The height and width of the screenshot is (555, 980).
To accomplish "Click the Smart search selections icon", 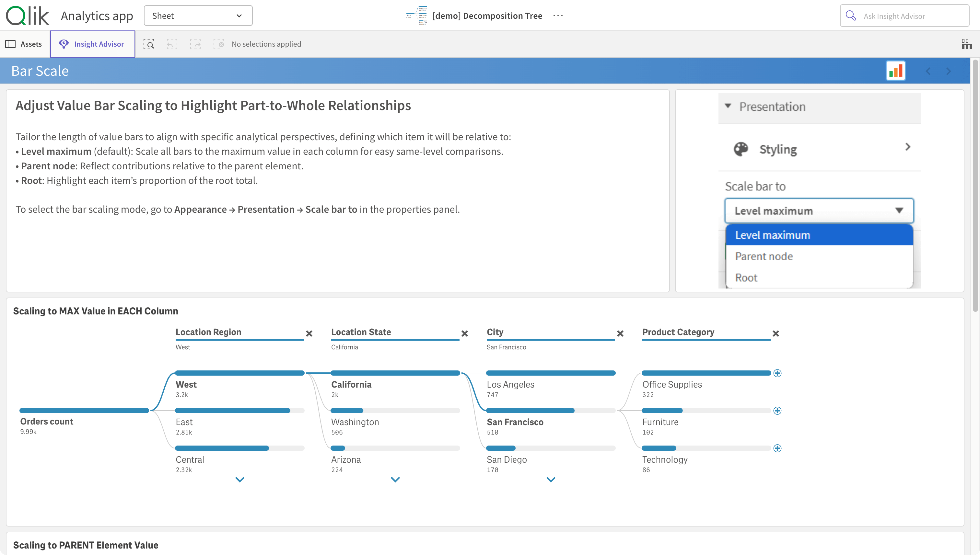I will (149, 44).
